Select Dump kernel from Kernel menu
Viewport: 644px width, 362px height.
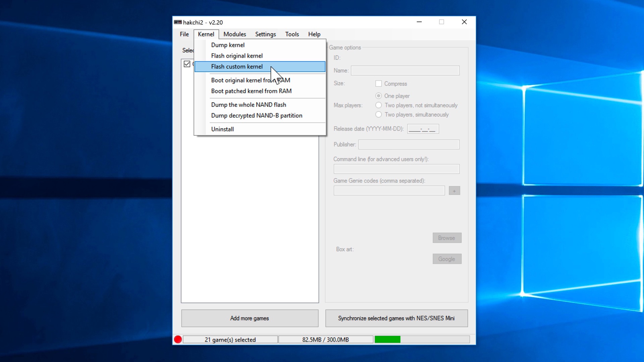point(228,45)
